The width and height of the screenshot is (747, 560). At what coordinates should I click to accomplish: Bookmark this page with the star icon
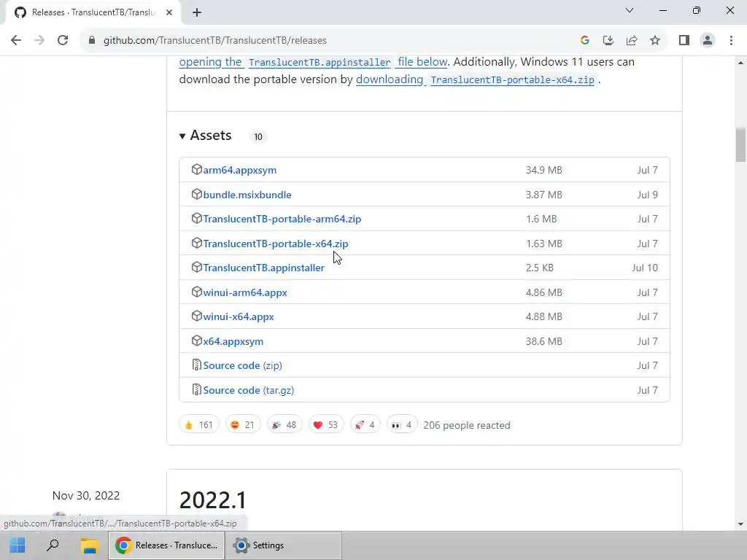click(x=655, y=41)
